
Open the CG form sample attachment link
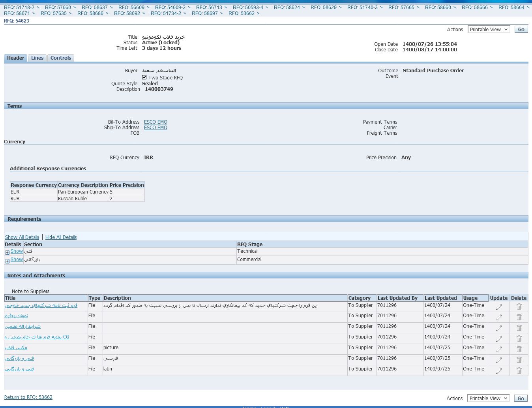pos(37,337)
